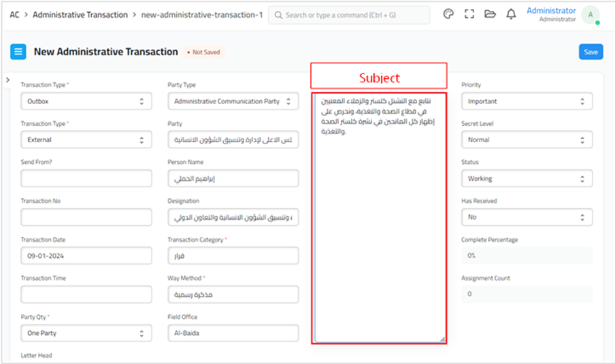Open the Outbox Transaction Type dropdown
Viewport: 615px width, 364px height.
pyautogui.click(x=86, y=101)
